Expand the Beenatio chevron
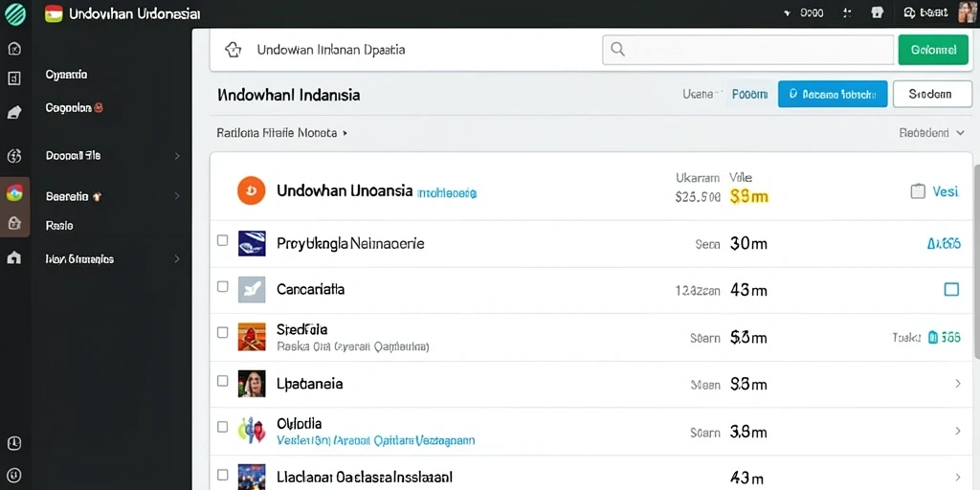 point(177,196)
